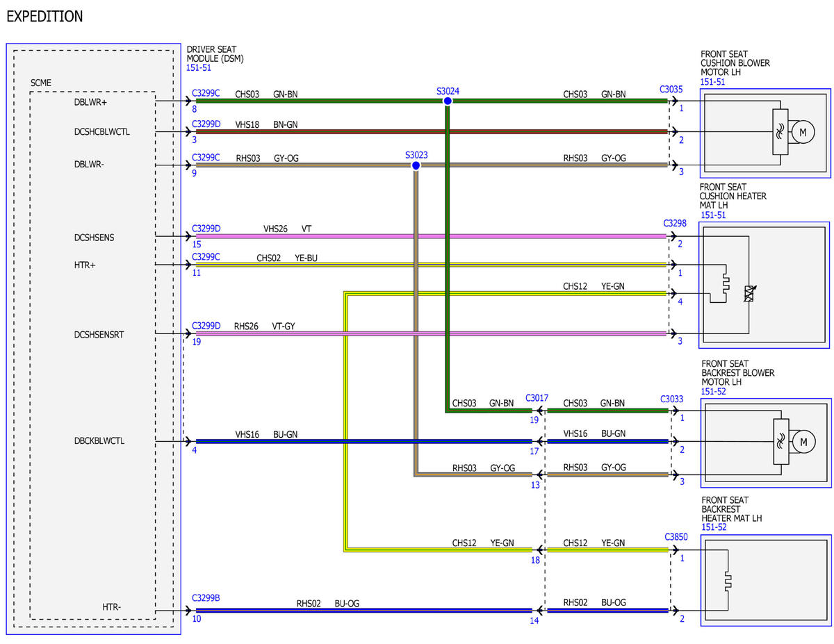Click the S3024 splice node dot
The width and height of the screenshot is (834, 644).
448,101
